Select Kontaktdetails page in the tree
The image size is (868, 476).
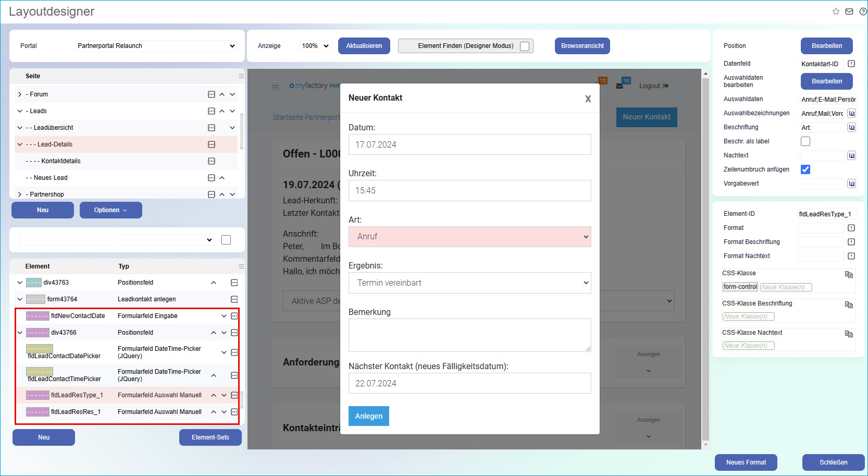[61, 161]
